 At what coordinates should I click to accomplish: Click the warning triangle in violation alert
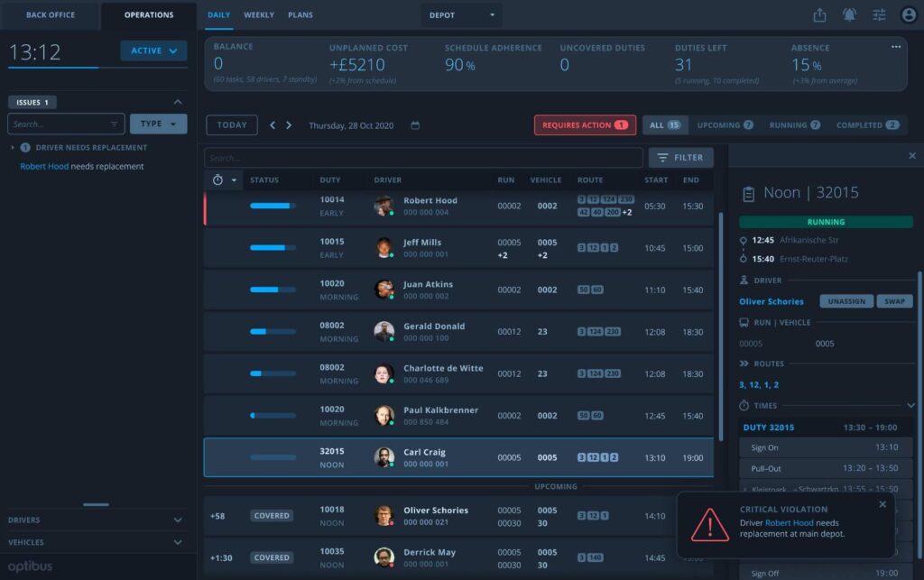[710, 525]
